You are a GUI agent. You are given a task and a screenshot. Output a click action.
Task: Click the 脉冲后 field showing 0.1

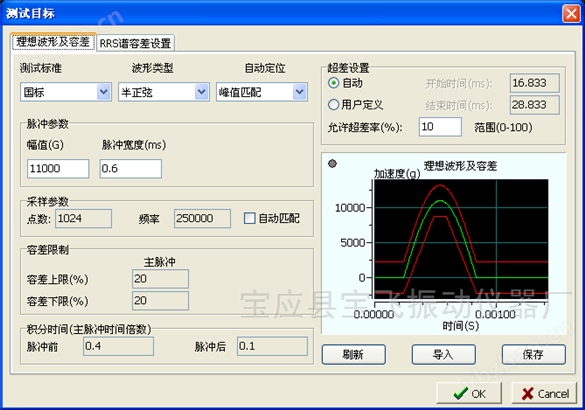[x=272, y=346]
